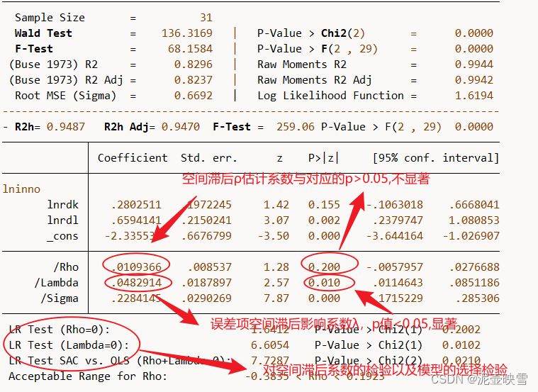Click LR Lambda statistic 6.6054

coord(270,345)
